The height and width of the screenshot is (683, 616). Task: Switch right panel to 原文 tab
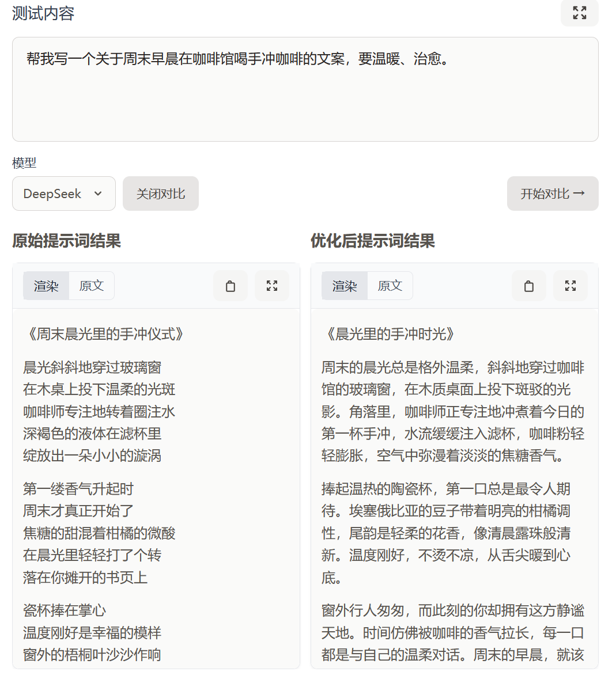[x=390, y=285]
